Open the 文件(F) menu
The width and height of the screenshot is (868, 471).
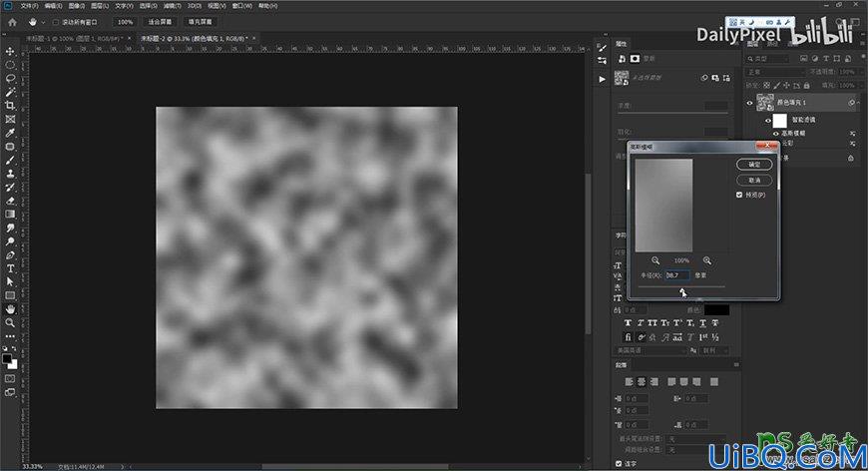29,6
